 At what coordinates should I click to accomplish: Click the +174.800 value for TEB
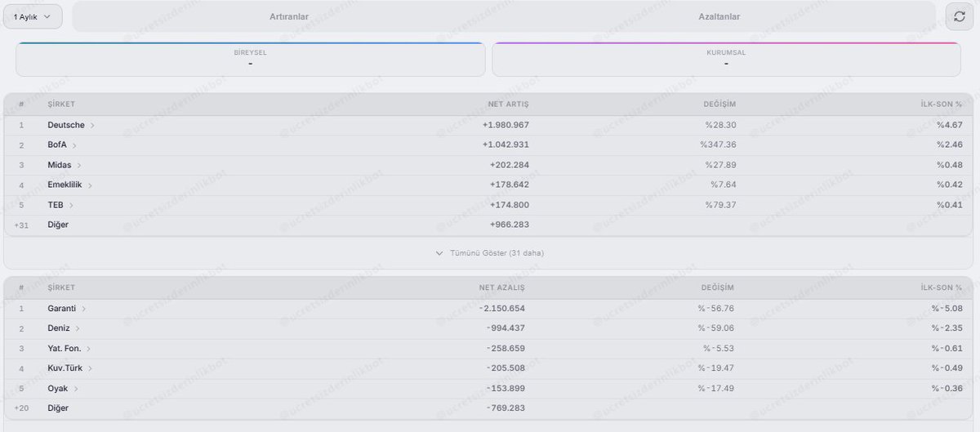point(510,205)
